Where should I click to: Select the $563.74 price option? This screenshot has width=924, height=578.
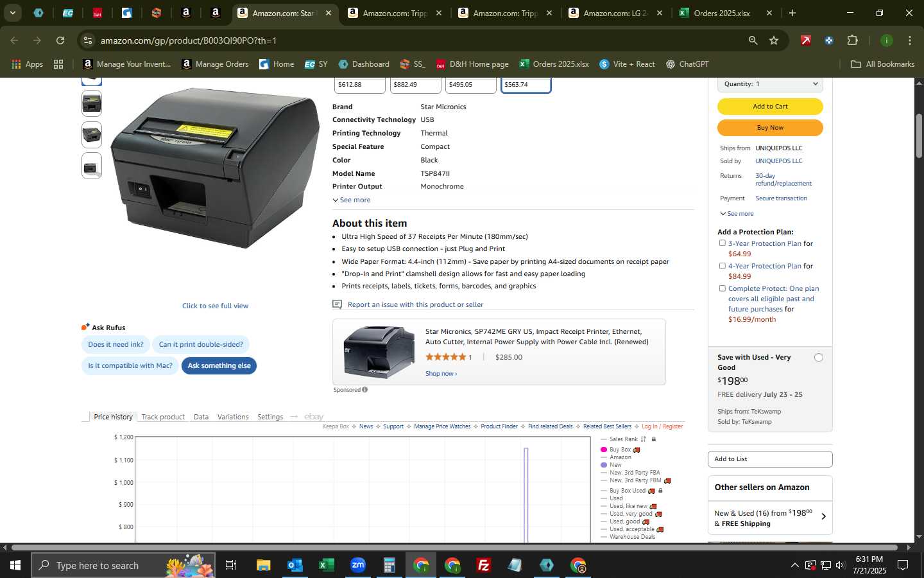(x=526, y=85)
